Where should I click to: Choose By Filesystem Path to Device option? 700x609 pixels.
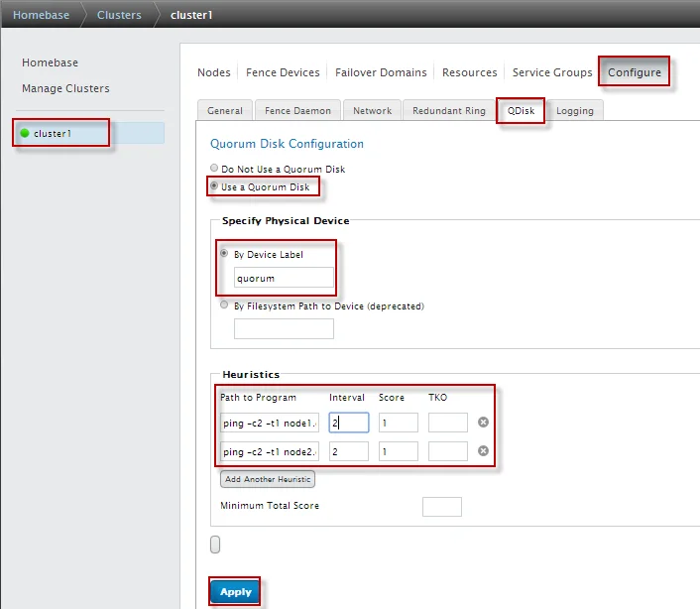224,306
